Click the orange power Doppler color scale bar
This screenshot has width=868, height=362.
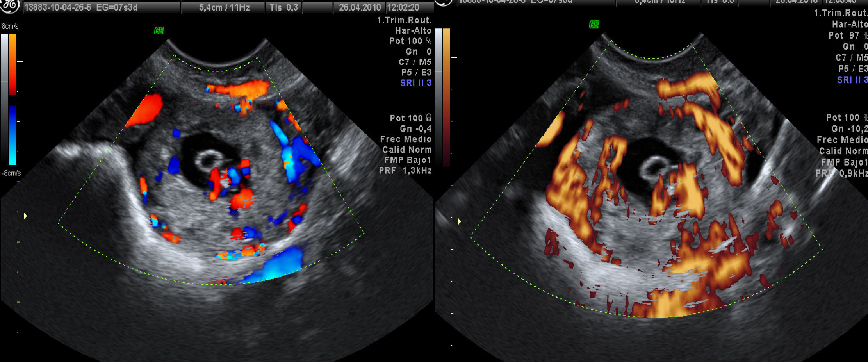[446, 98]
